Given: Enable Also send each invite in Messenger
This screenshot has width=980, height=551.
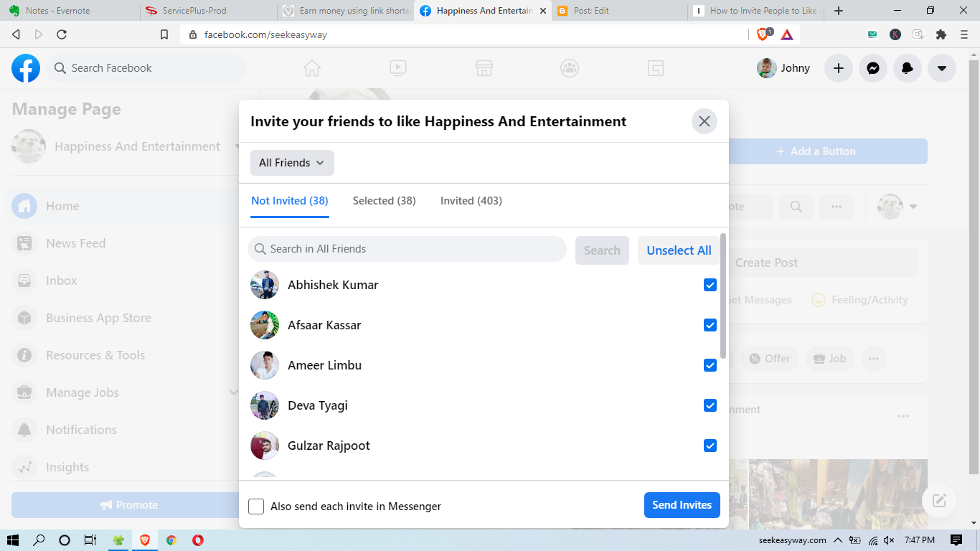Looking at the screenshot, I should point(256,507).
